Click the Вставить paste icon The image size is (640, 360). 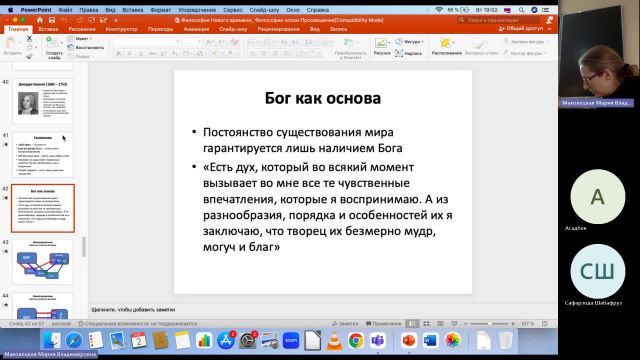(11, 43)
